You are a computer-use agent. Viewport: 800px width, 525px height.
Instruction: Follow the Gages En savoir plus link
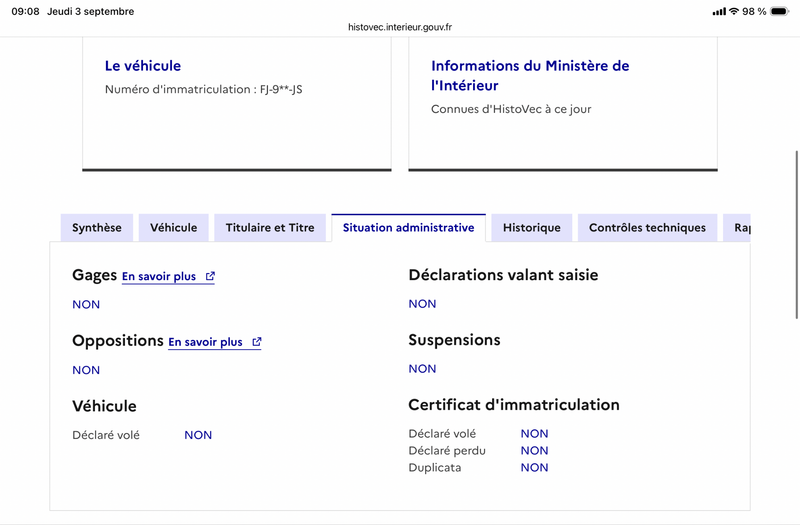coord(159,277)
